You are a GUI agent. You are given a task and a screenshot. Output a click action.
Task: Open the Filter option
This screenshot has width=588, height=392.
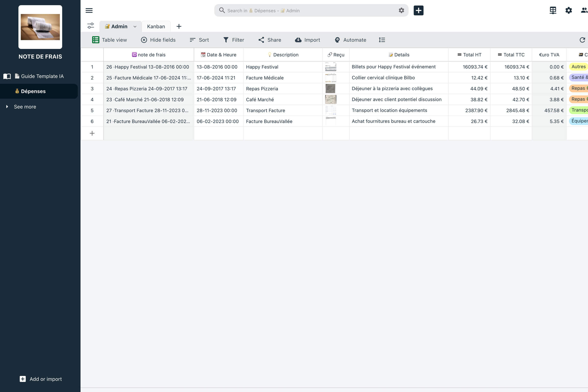coord(233,40)
